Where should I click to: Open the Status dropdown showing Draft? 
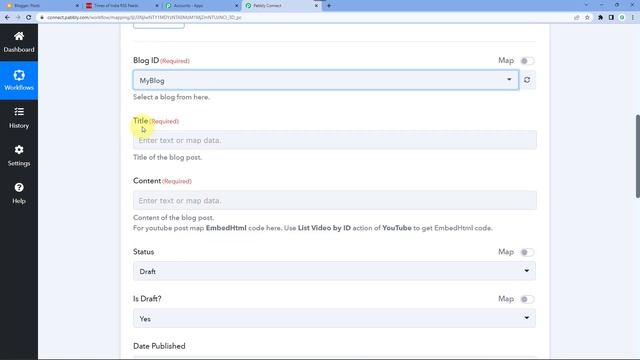pyautogui.click(x=334, y=271)
